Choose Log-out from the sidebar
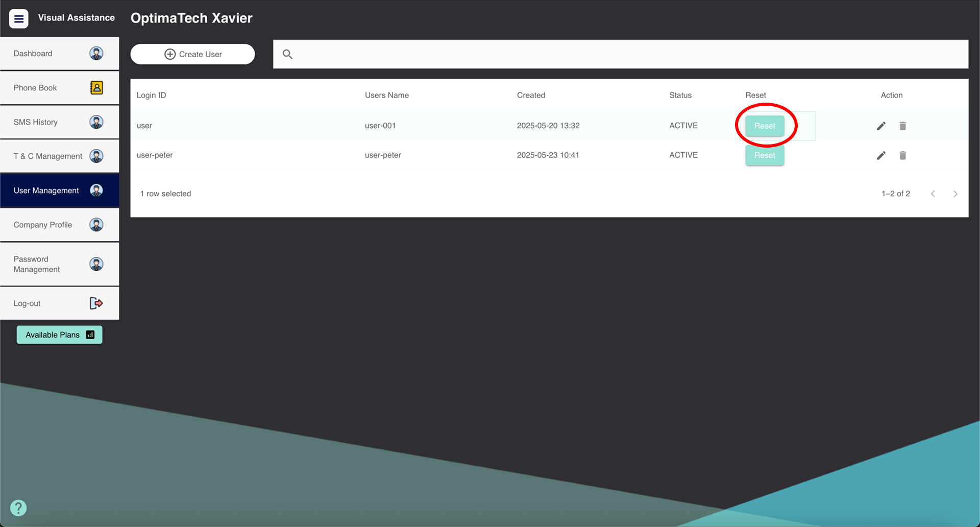 (59, 303)
